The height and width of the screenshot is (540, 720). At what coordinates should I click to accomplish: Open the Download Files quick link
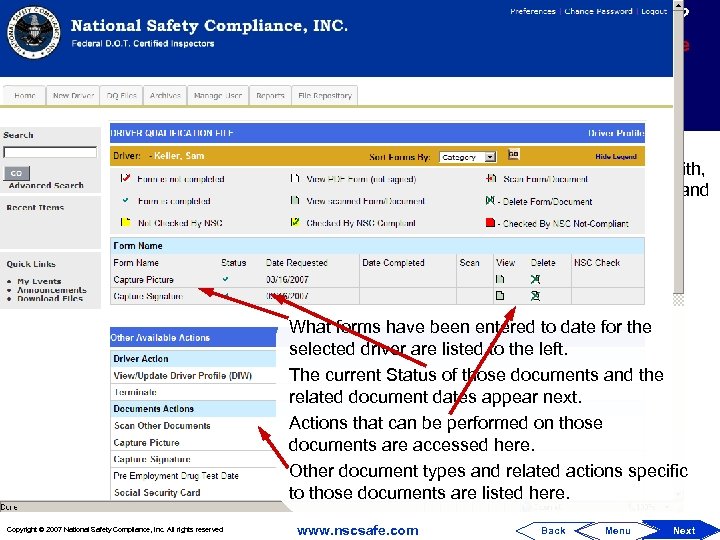click(x=50, y=298)
